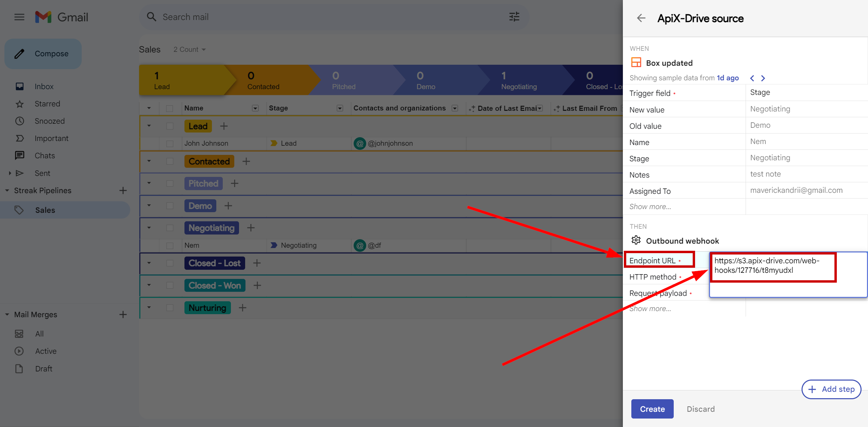Click the @johnjohnson contact icon
The width and height of the screenshot is (868, 427).
point(360,143)
